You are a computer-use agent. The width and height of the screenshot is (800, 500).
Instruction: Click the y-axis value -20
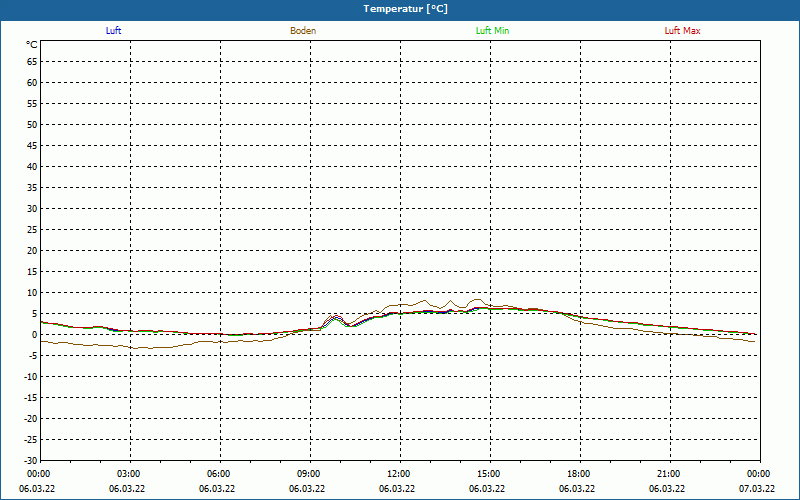[30, 419]
